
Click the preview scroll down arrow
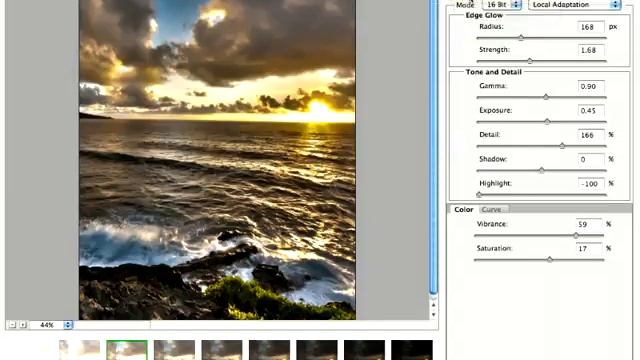[x=433, y=315]
